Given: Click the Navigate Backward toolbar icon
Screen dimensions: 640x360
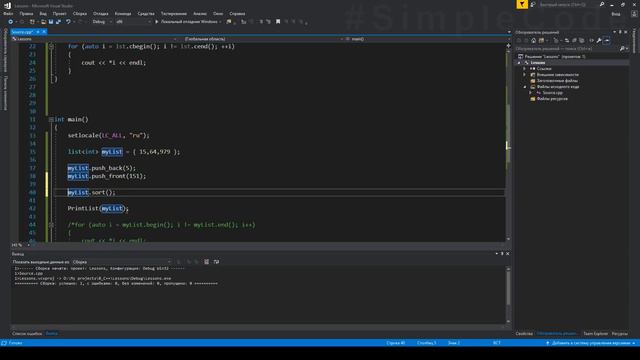Looking at the screenshot, I should pyautogui.click(x=11, y=22).
